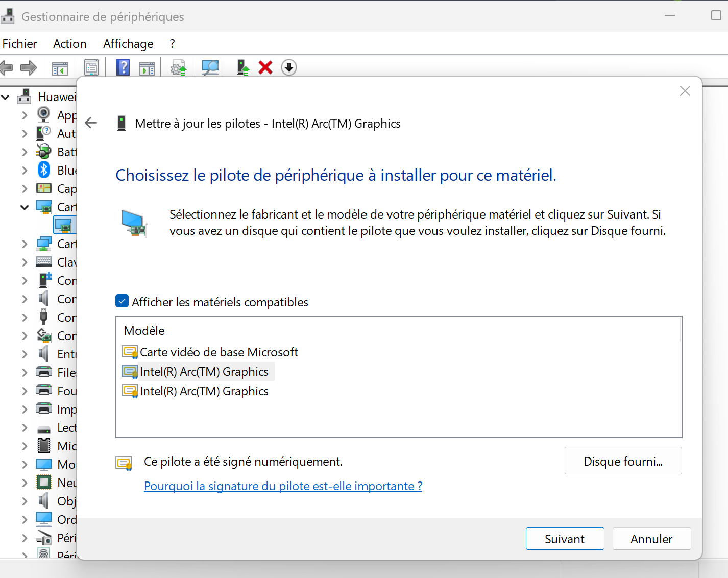Image resolution: width=728 pixels, height=578 pixels.
Task: Open the Affichage menu
Action: [128, 44]
